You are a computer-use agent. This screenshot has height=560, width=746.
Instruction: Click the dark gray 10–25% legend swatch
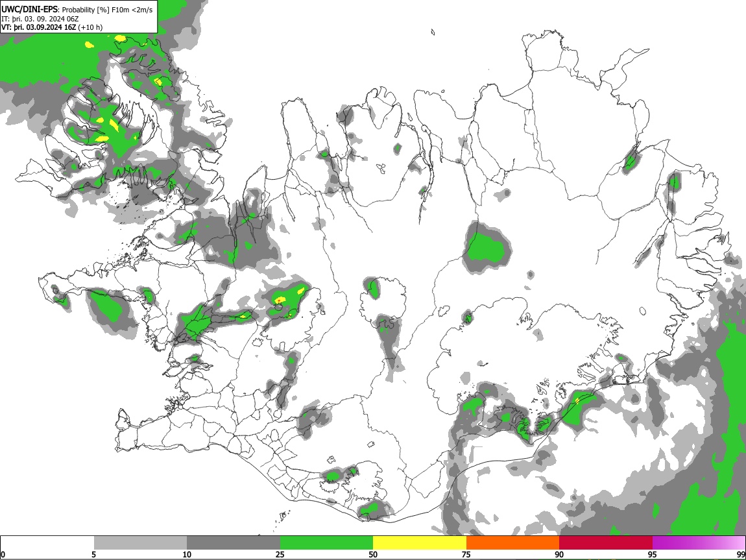234,543
